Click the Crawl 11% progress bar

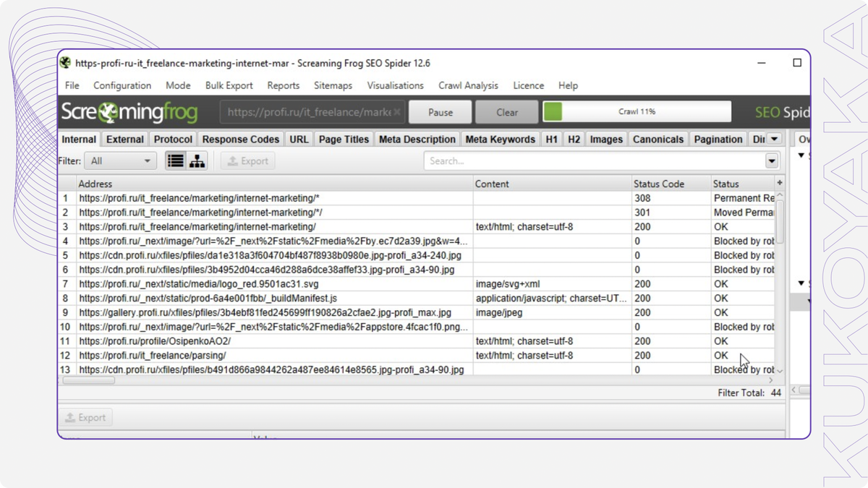coord(637,112)
